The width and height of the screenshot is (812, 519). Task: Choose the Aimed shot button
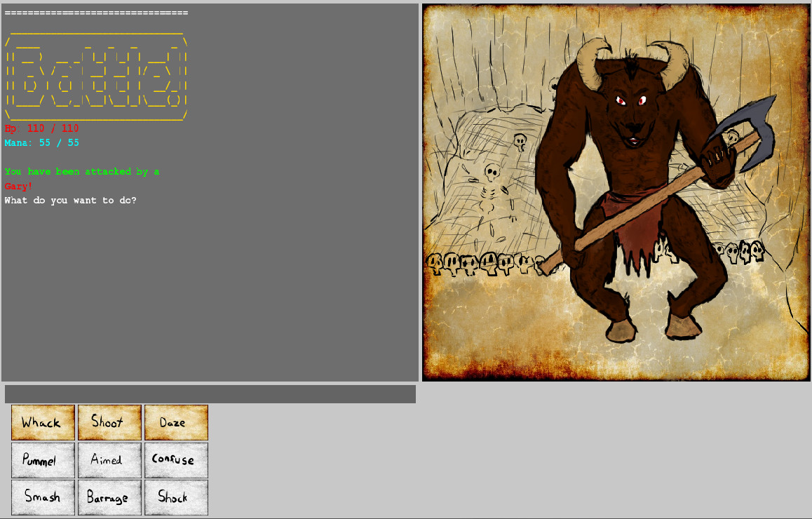109,460
